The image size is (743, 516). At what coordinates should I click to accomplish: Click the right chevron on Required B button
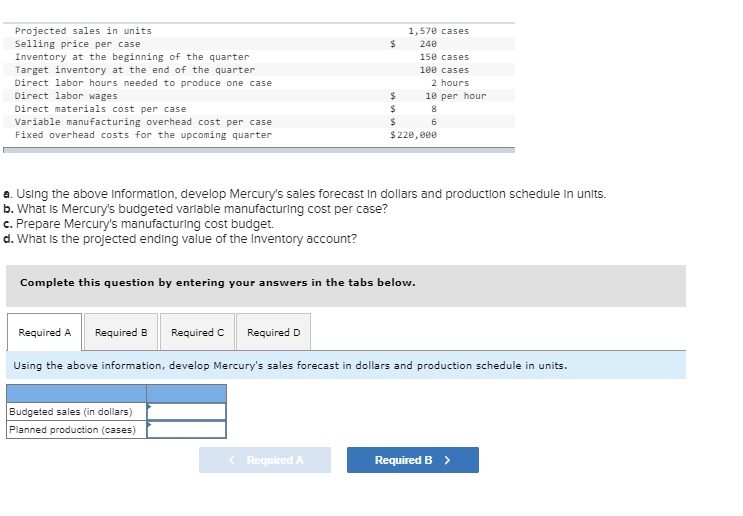pyautogui.click(x=447, y=460)
